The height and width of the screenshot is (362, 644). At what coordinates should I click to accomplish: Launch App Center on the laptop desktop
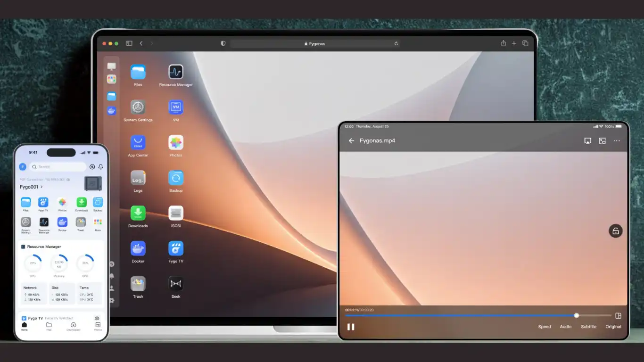[138, 143]
